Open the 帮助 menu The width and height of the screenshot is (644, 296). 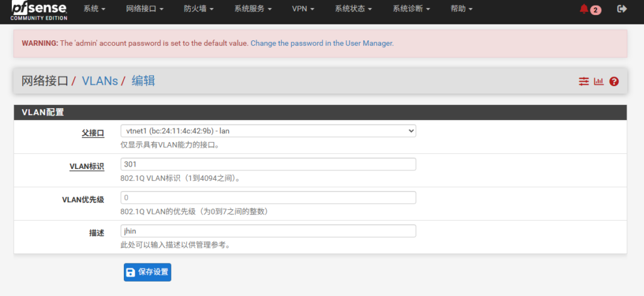pyautogui.click(x=463, y=9)
